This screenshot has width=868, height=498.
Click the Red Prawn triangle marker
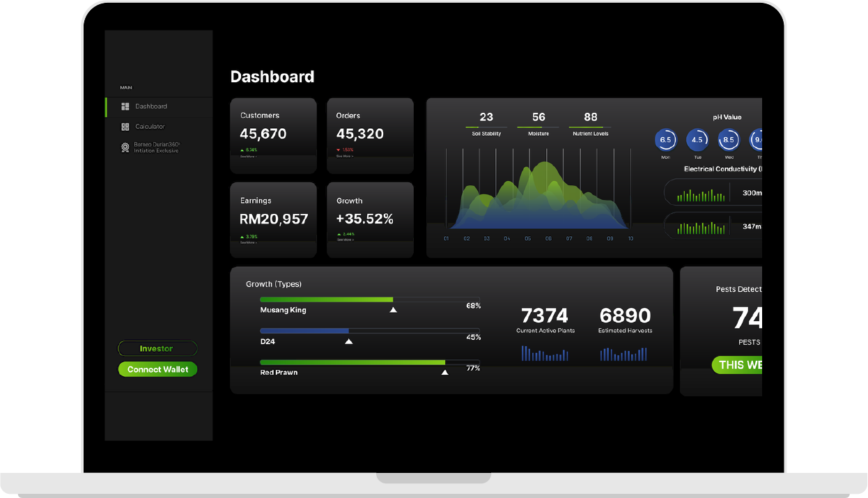[x=444, y=373]
